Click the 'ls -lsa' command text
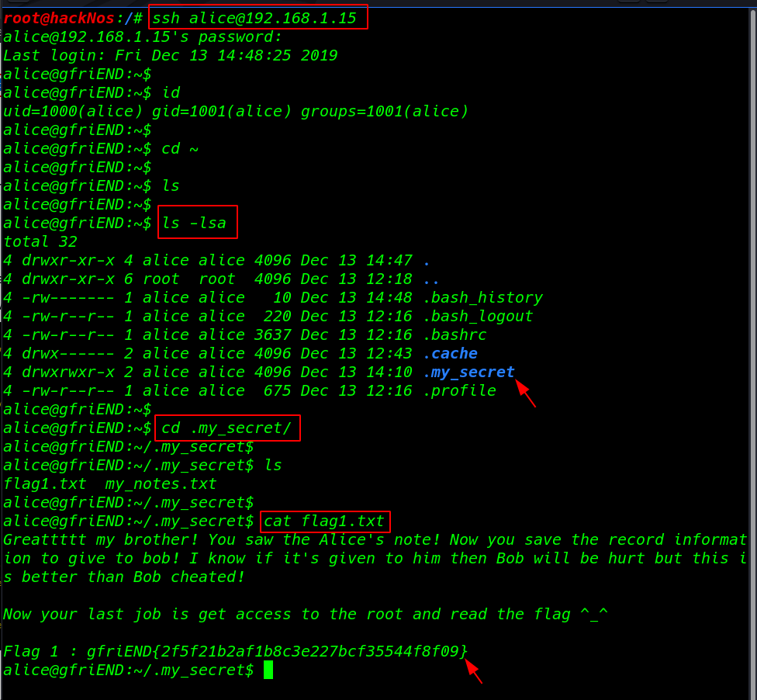 click(194, 223)
